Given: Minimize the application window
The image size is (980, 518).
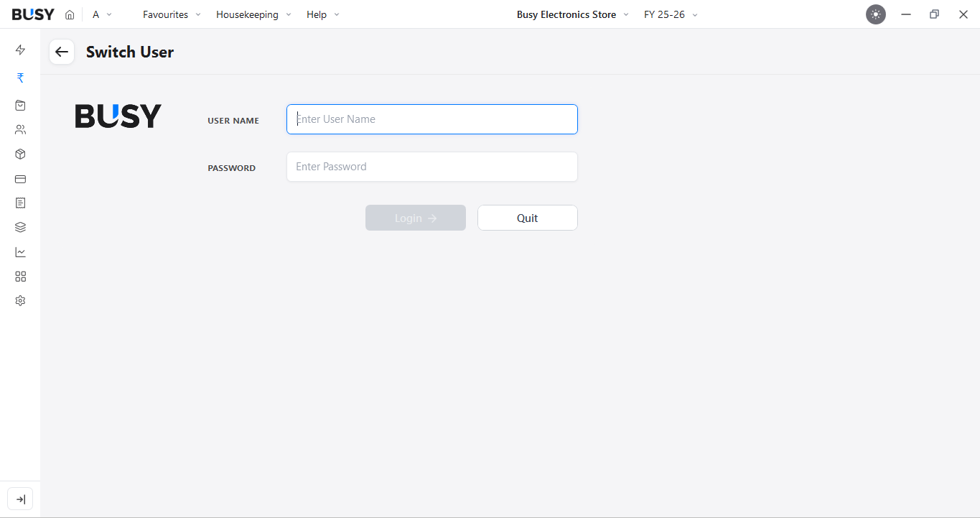Looking at the screenshot, I should pos(906,14).
